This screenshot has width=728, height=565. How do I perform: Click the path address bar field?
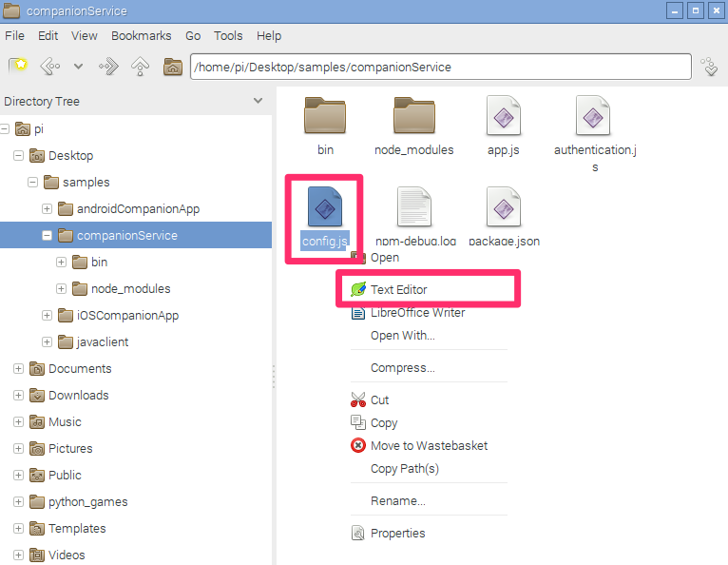click(x=441, y=67)
